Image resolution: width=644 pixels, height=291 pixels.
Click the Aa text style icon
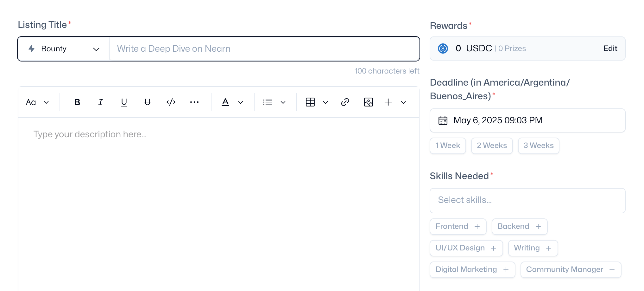point(31,102)
